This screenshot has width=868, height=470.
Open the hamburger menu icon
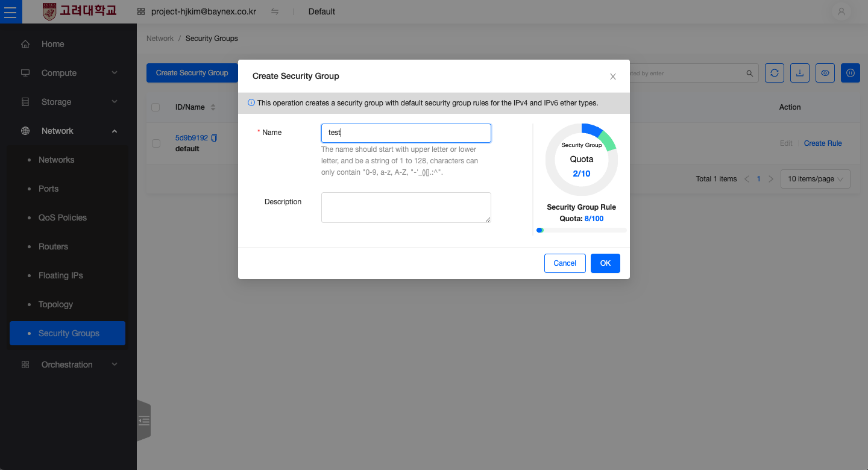[10, 11]
